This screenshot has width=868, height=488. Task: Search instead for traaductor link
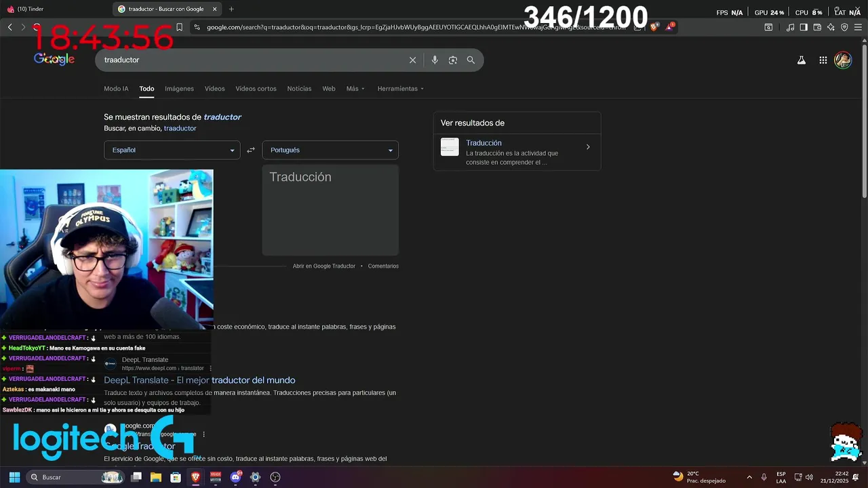click(180, 128)
